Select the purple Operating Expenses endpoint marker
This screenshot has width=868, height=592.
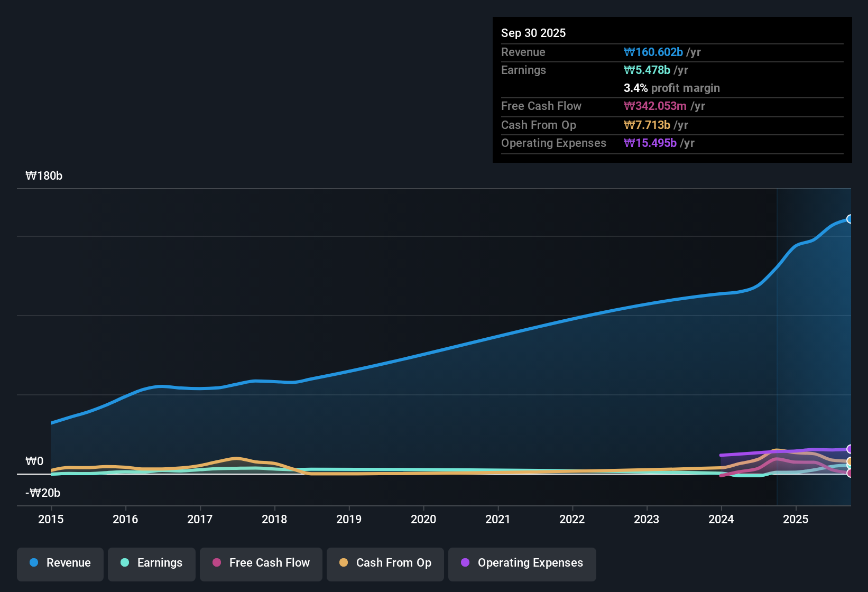[850, 449]
